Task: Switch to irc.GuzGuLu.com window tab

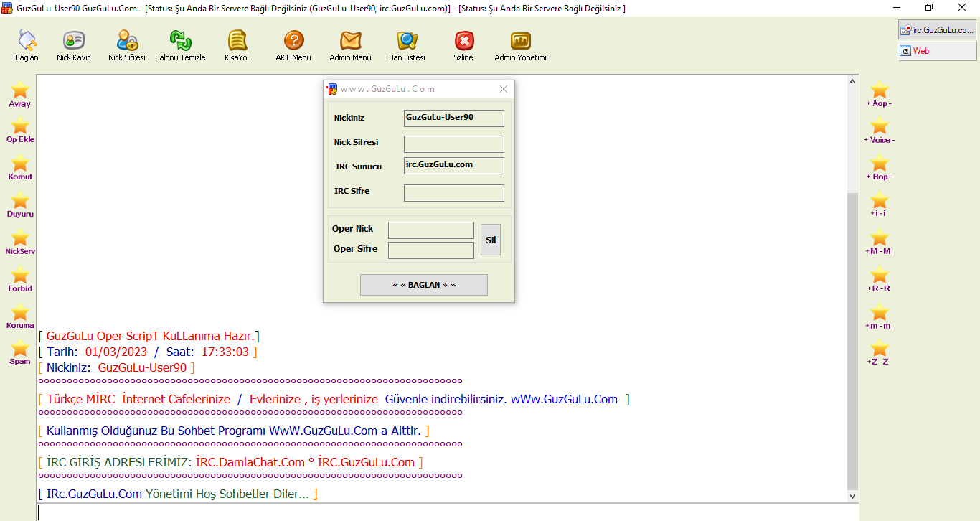Action: (x=937, y=30)
